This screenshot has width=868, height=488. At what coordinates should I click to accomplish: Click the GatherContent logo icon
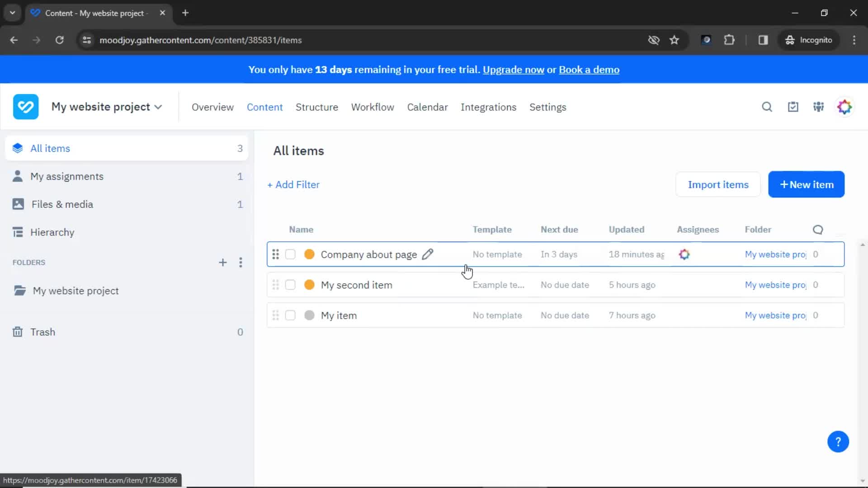[x=25, y=107]
